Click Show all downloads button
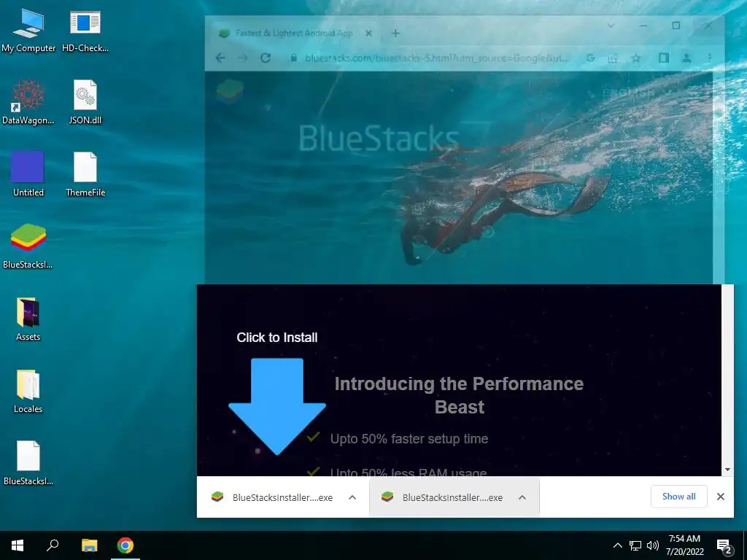Screen dimensions: 747x560 (679, 497)
